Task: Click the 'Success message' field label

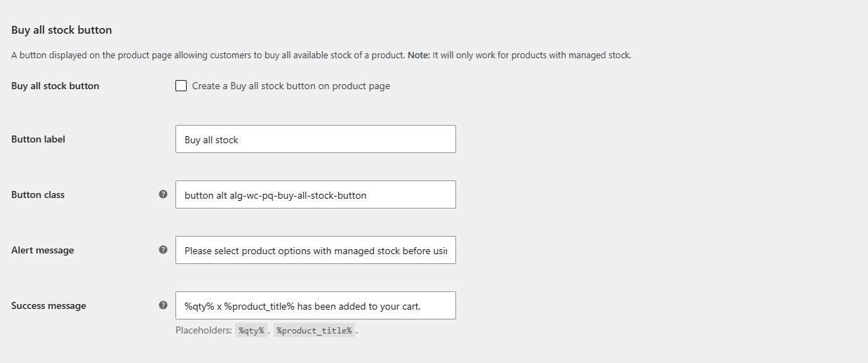Action: [x=48, y=305]
